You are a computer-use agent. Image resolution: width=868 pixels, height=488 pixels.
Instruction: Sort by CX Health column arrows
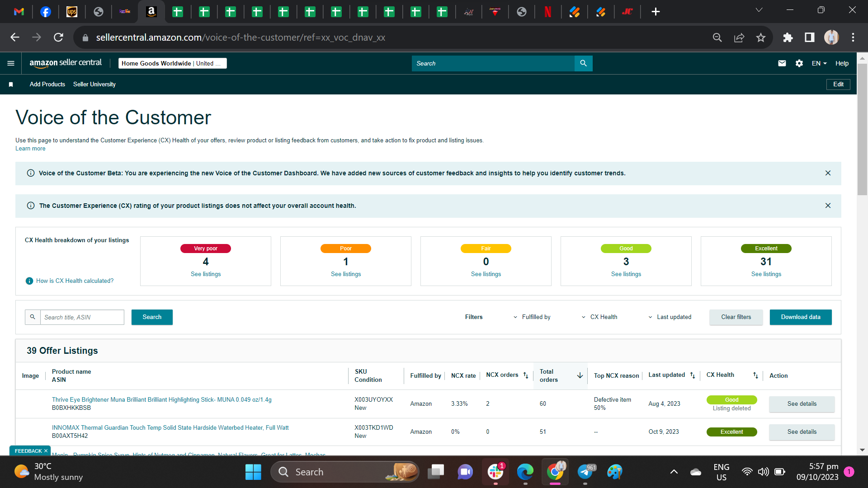(x=755, y=375)
